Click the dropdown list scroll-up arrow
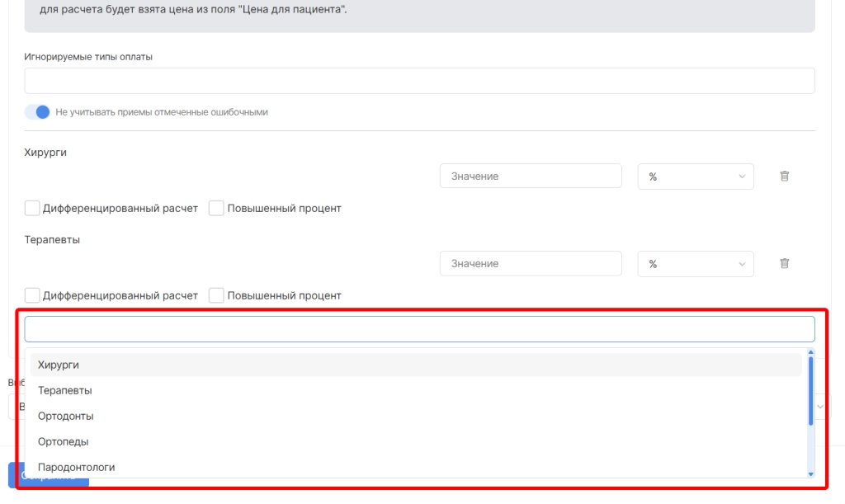Screen dimensions: 845x504 (x=810, y=352)
